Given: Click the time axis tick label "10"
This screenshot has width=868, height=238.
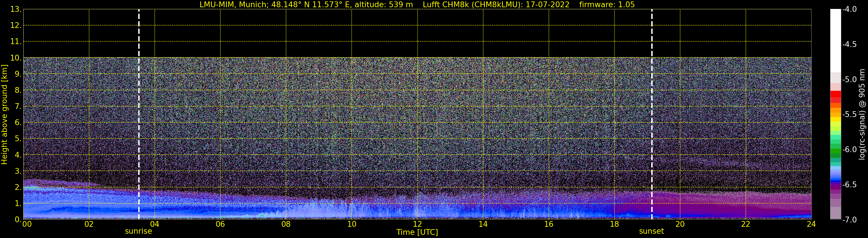Looking at the screenshot, I should 352,224.
